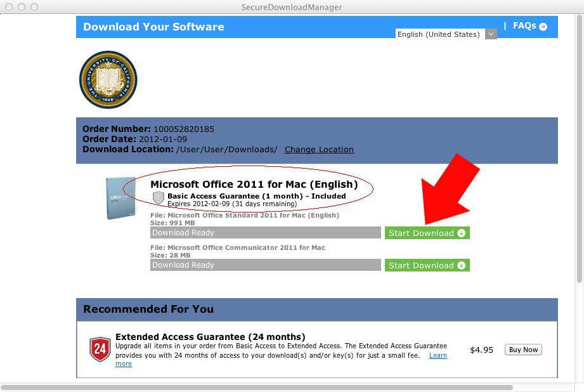Click the language dropdown arrow
Viewport: 584px width, 392px height.
[491, 34]
